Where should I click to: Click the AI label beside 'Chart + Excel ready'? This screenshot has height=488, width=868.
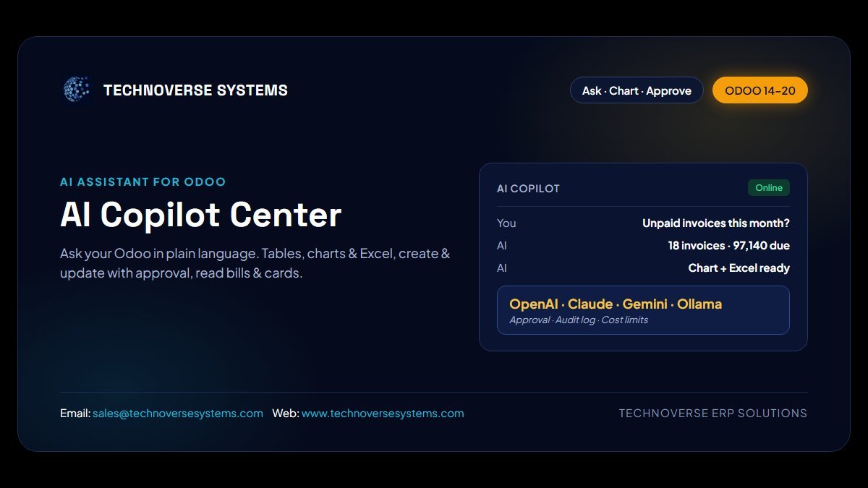(x=502, y=268)
